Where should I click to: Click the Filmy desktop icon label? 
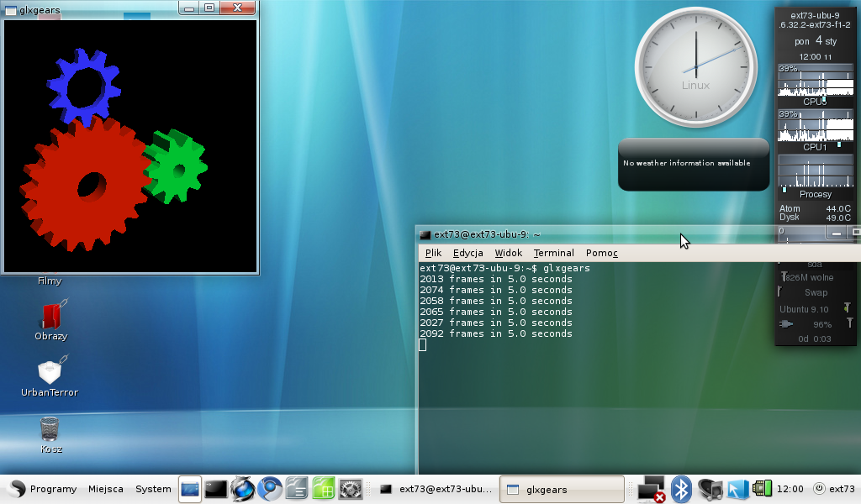click(50, 281)
